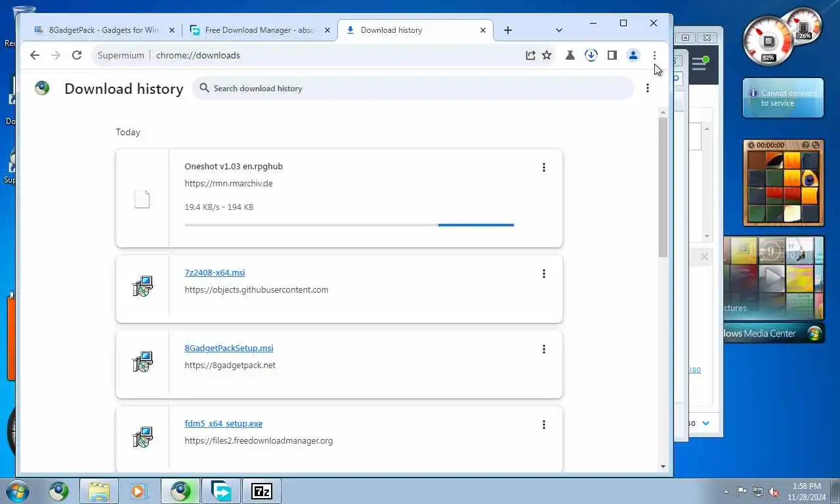Open the toolbar downloads bubble icon

point(591,55)
